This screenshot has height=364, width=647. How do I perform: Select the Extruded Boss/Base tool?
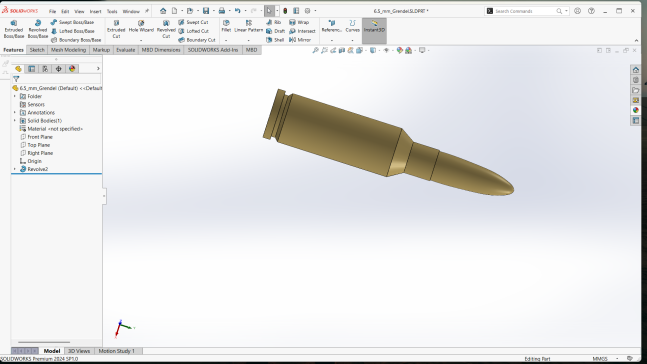[x=14, y=29]
